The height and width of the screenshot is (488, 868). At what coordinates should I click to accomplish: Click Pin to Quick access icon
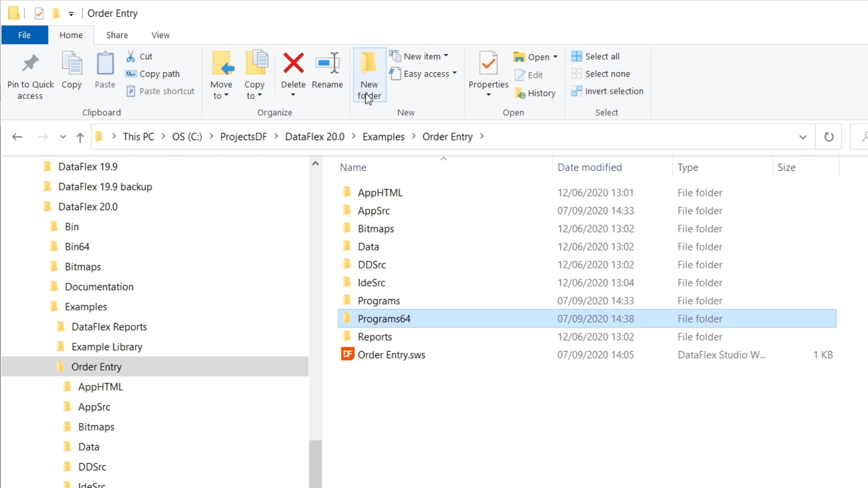tap(30, 63)
